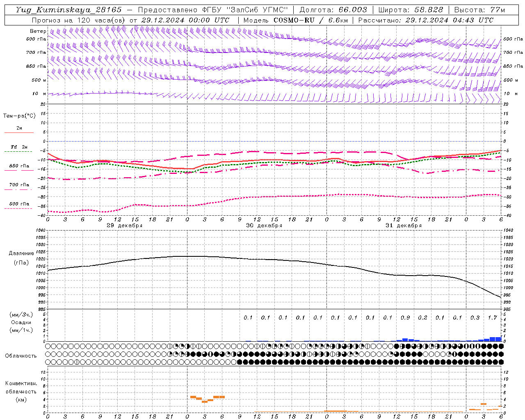
Task: Select the 1.7 precipitation amount value
Action: coord(493,317)
